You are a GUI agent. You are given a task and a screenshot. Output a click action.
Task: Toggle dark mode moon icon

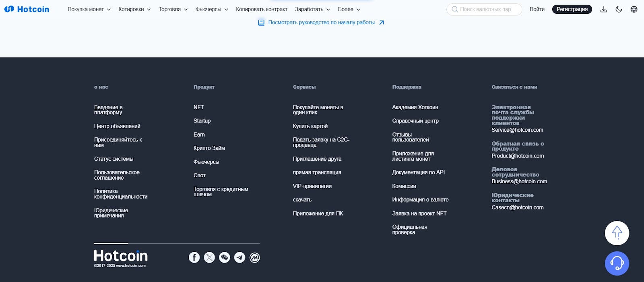pos(619,9)
